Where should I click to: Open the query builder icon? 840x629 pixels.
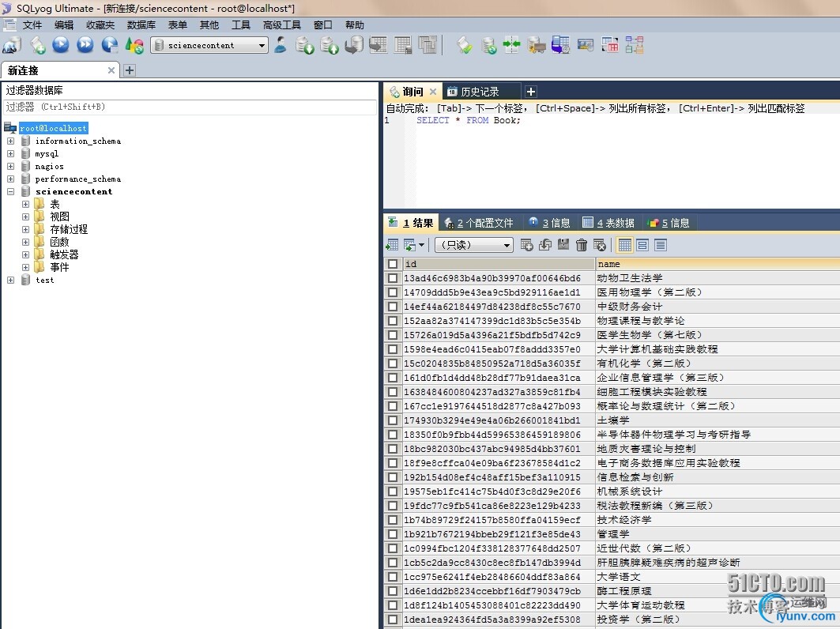[609, 45]
